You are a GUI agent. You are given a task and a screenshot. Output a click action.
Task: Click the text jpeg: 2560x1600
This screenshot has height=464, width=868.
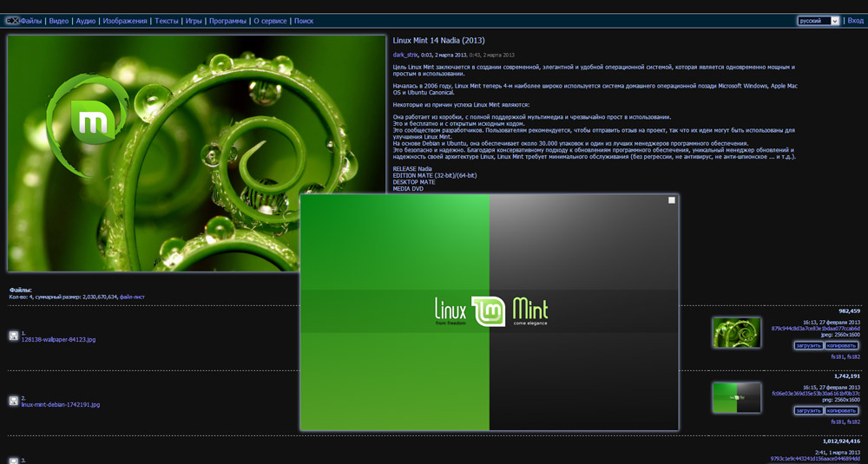(x=840, y=335)
